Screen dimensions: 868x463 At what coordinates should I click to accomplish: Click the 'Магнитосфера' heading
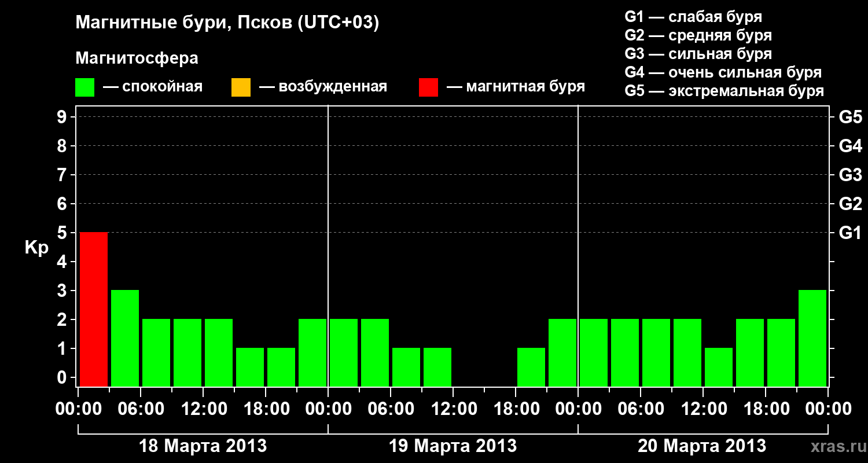click(x=137, y=58)
